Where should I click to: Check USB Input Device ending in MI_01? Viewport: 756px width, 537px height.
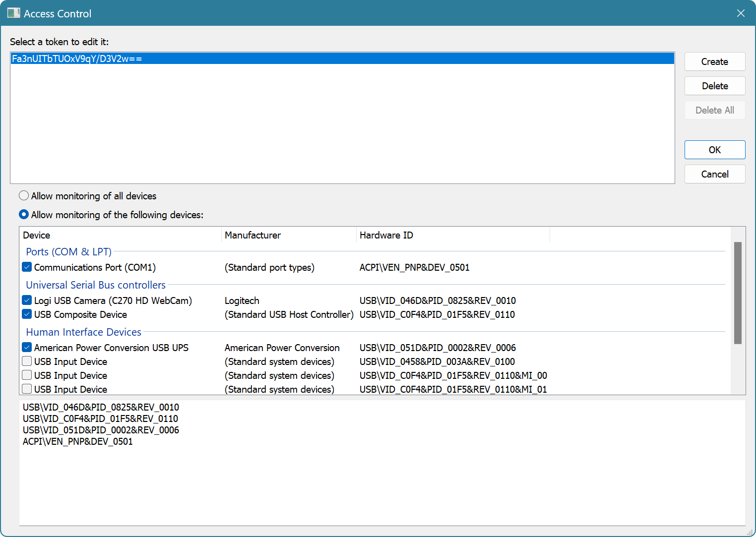27,389
